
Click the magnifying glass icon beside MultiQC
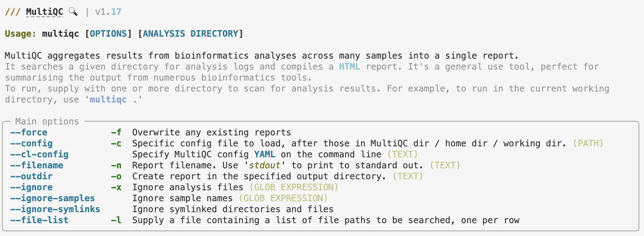coord(73,12)
